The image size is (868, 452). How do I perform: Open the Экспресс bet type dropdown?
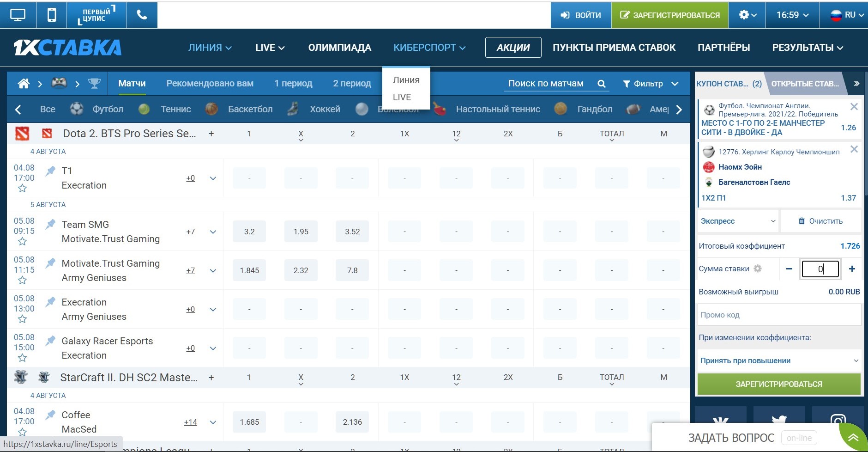coord(738,221)
